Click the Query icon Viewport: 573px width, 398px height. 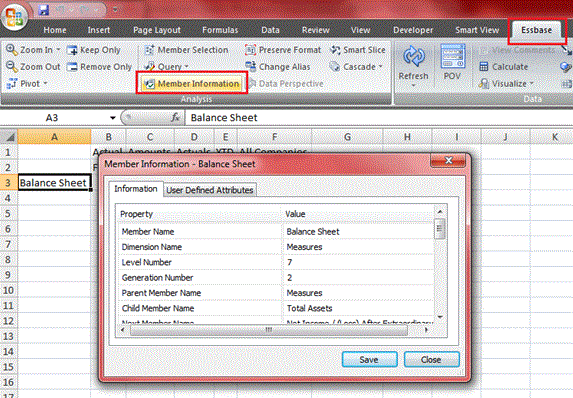point(149,67)
